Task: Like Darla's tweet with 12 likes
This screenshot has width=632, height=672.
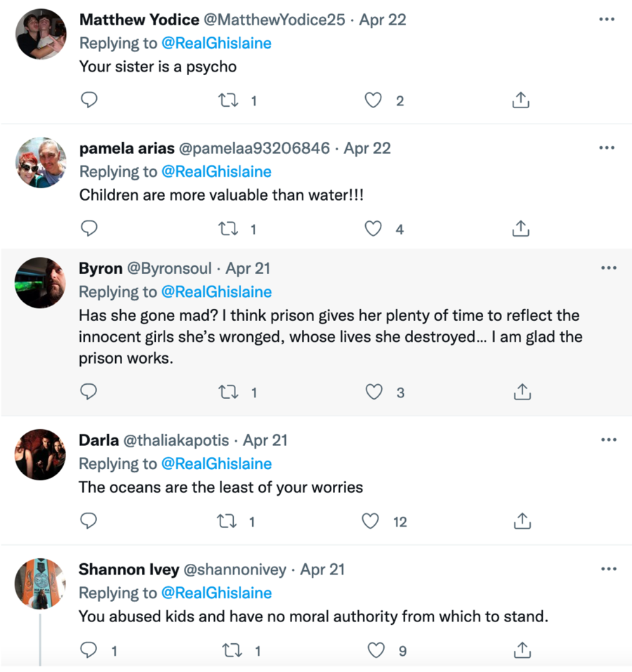Action: (x=370, y=521)
